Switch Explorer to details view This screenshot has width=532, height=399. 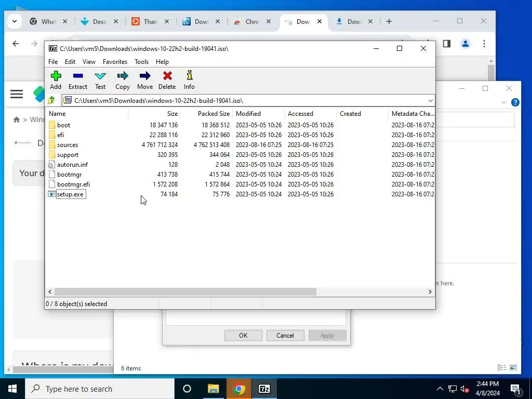(x=502, y=367)
